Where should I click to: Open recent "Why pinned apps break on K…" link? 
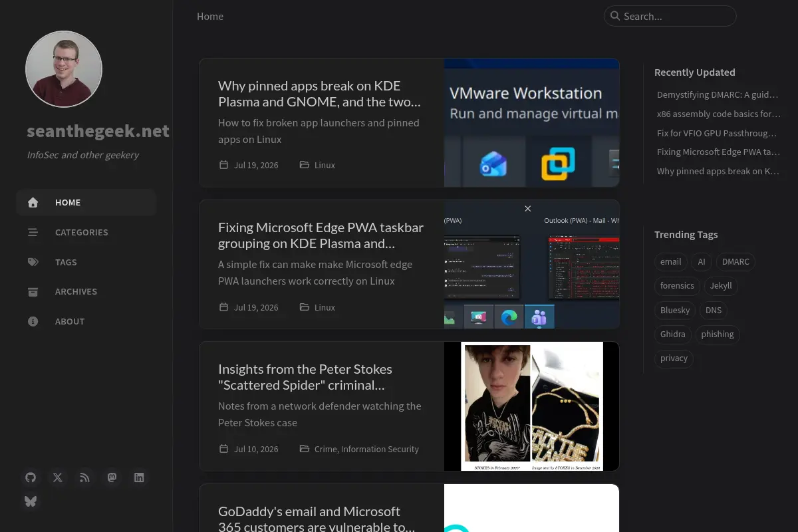(718, 171)
